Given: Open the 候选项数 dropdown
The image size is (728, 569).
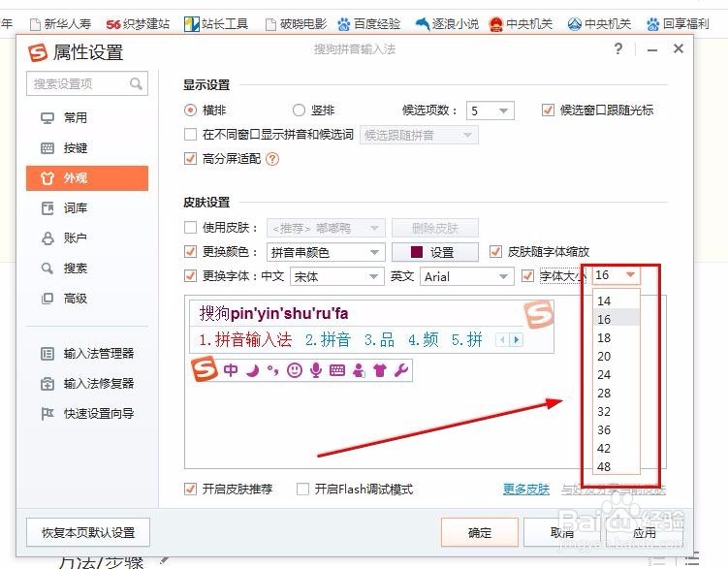Looking at the screenshot, I should pos(490,111).
